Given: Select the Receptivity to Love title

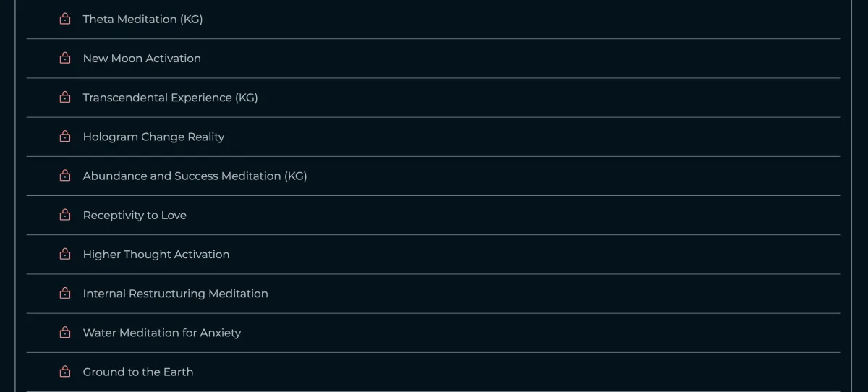Looking at the screenshot, I should [x=135, y=215].
